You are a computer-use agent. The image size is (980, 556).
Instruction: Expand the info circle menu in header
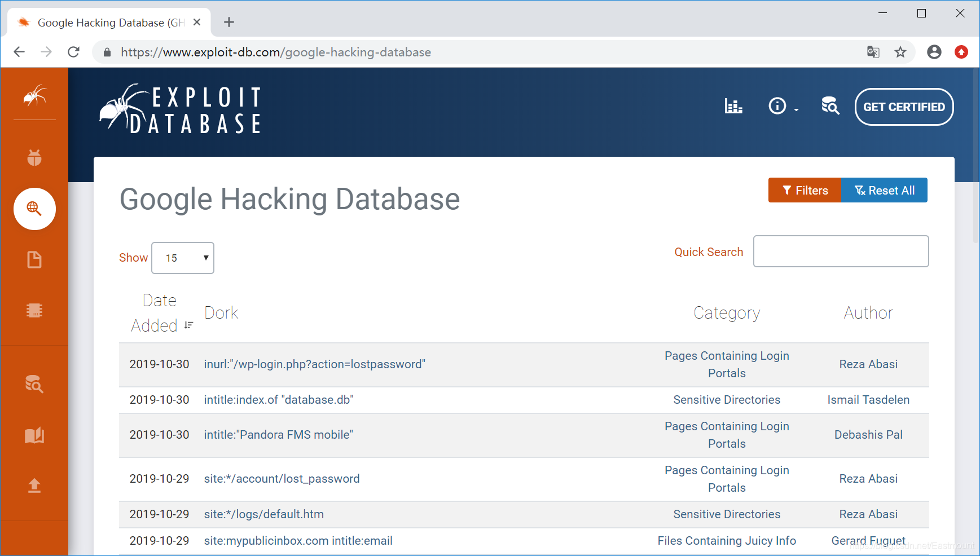[x=783, y=106]
